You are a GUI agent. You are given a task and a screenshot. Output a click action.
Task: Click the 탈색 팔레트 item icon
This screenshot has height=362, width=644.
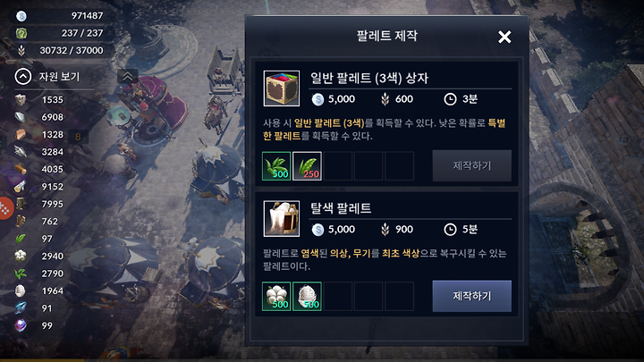point(282,219)
